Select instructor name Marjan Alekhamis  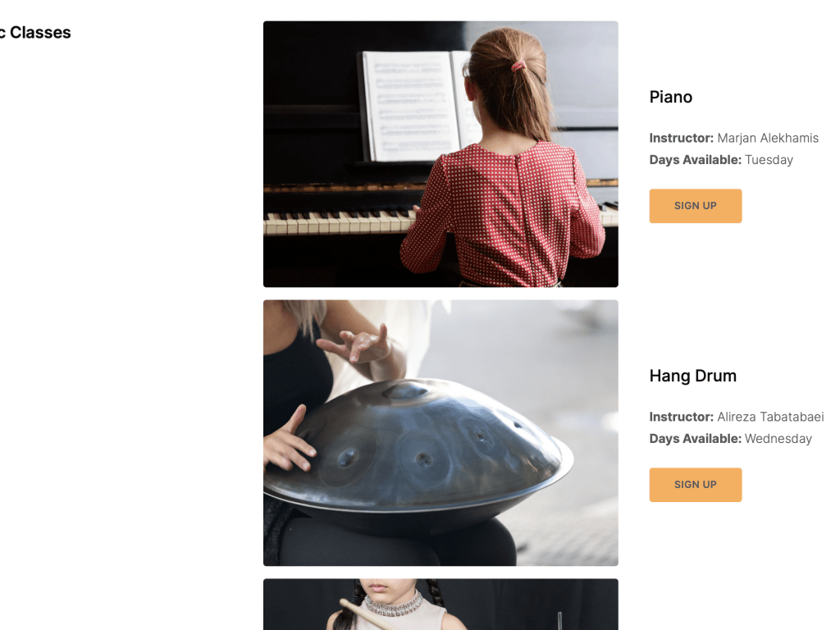pos(768,138)
